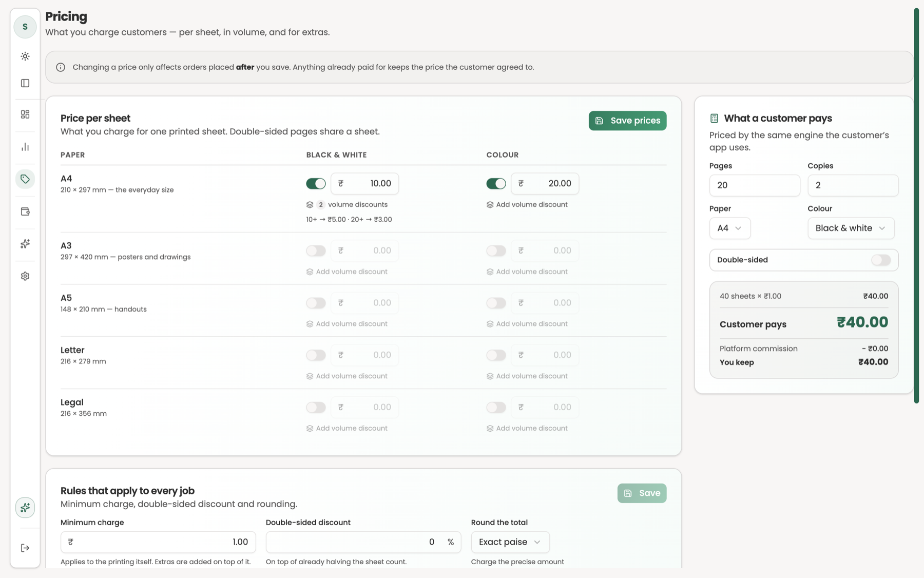The width and height of the screenshot is (924, 578).
Task: Open the Paper A4 dropdown
Action: [729, 228]
